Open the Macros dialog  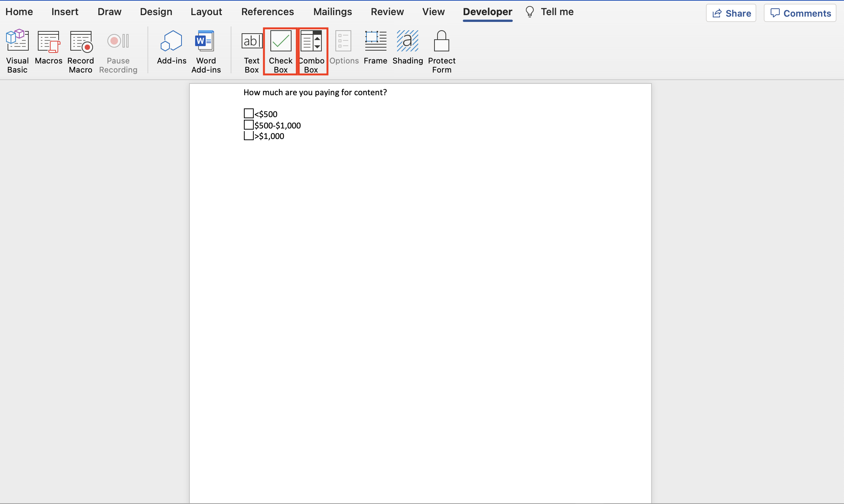[x=48, y=47]
